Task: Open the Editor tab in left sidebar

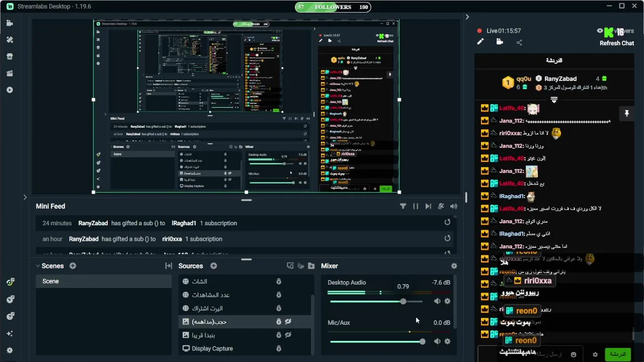Action: [x=10, y=23]
